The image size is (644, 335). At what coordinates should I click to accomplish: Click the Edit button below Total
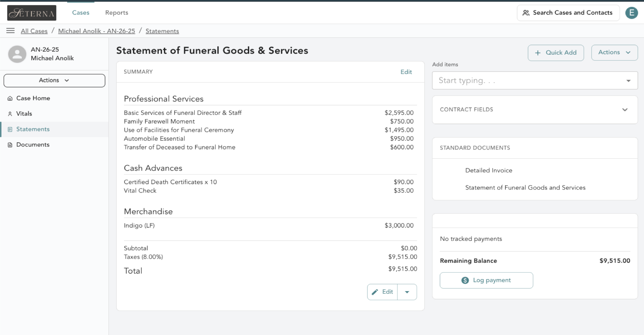(x=383, y=292)
